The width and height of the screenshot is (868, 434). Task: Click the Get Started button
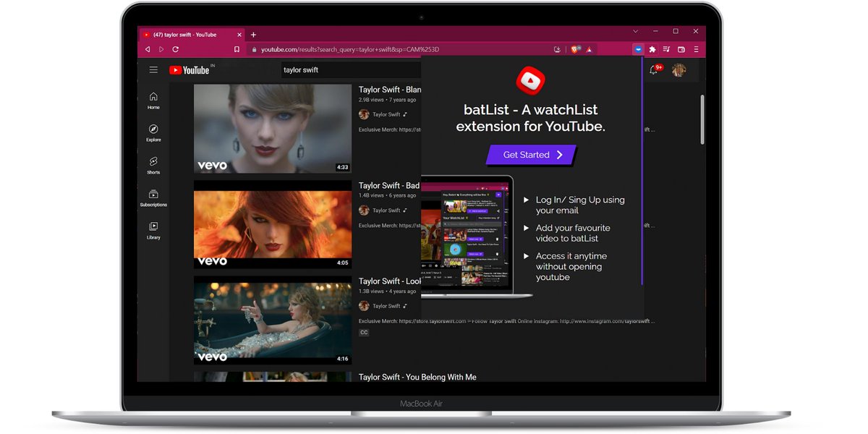click(532, 155)
